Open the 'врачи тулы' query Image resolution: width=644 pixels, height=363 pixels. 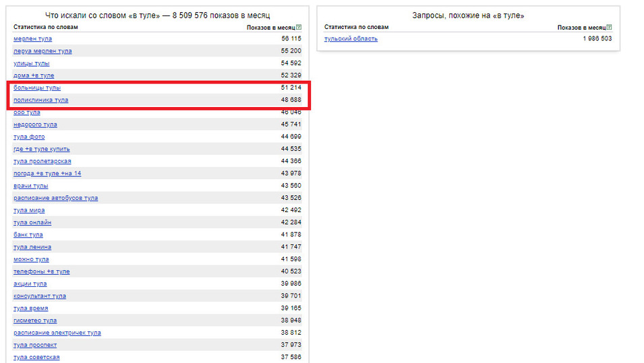tap(30, 186)
